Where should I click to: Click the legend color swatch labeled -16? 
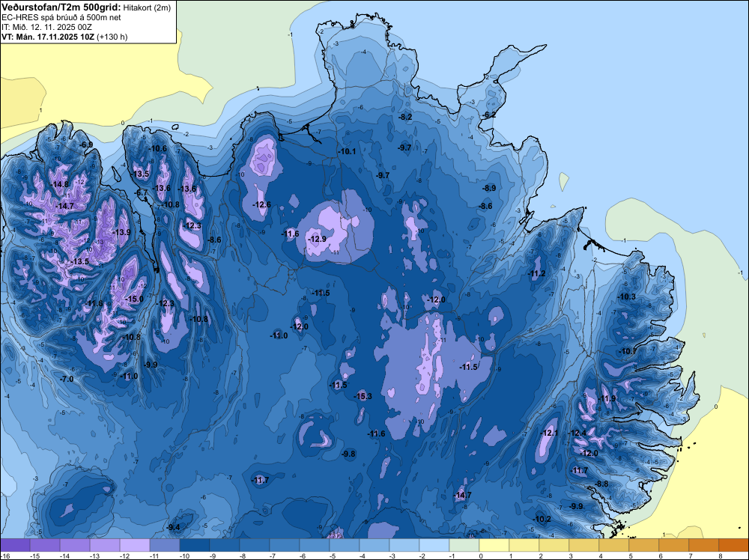15,545
